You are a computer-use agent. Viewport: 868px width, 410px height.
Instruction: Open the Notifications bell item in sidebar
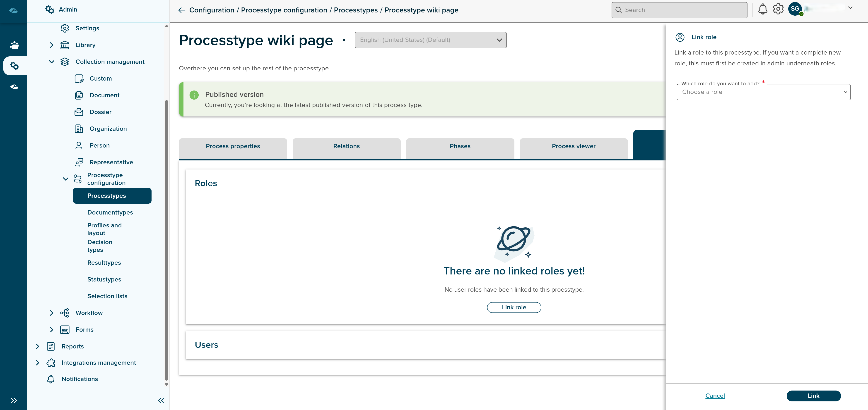51,379
